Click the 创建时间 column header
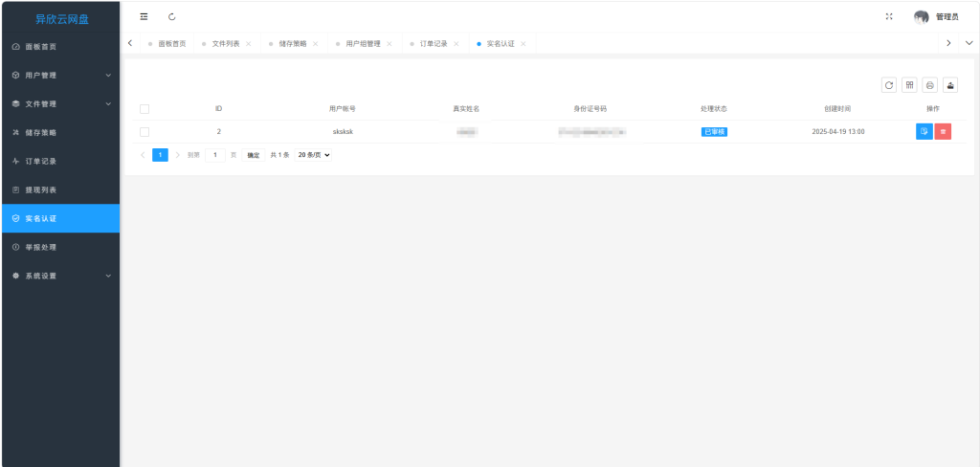980x467 pixels. (837, 109)
